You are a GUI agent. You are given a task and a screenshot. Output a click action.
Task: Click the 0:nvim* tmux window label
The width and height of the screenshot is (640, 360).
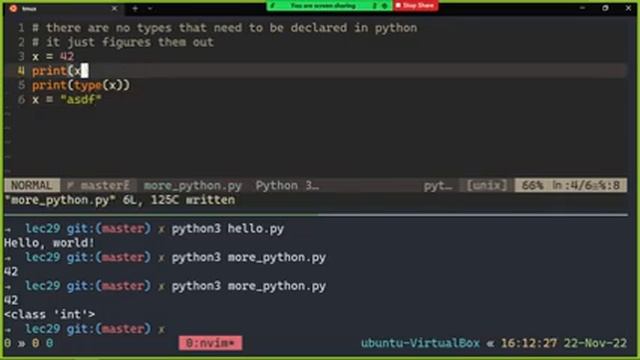(210, 343)
